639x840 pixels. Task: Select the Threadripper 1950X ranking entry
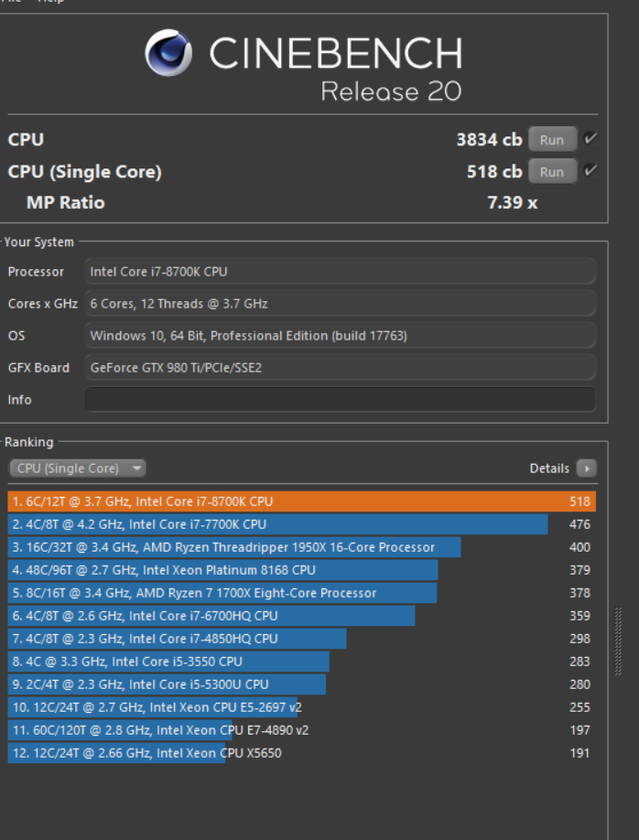[234, 547]
